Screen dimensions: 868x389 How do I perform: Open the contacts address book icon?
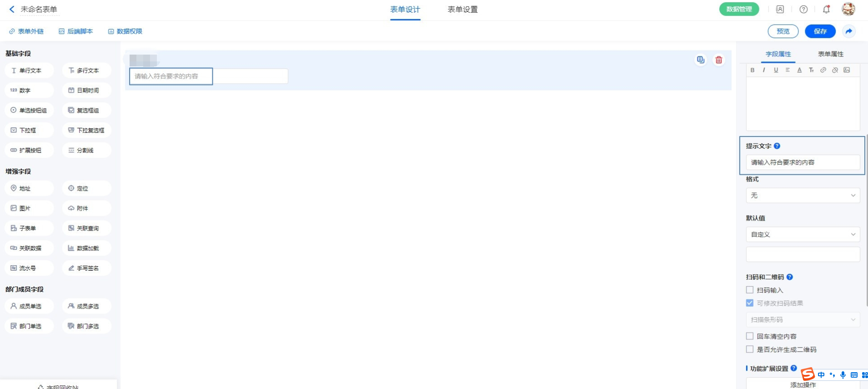pyautogui.click(x=780, y=9)
